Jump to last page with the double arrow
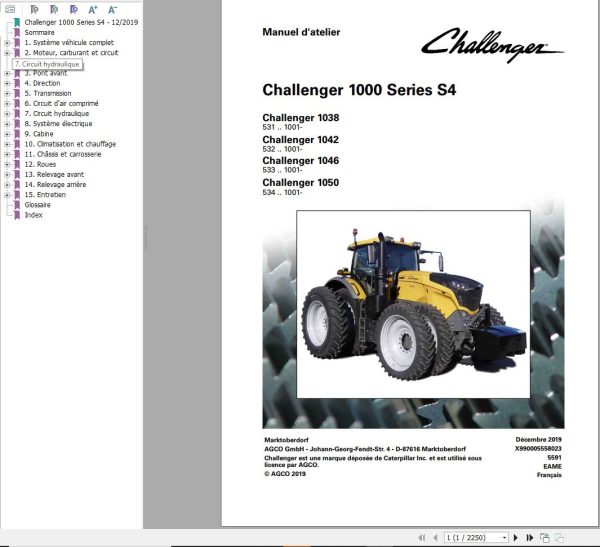Image resolution: width=600 pixels, height=547 pixels. pos(530,538)
